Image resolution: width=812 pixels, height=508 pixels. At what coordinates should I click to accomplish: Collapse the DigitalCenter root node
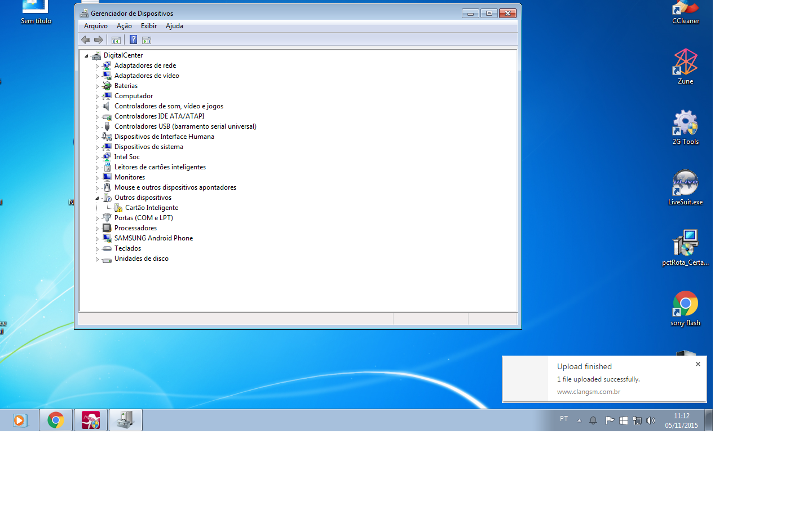tap(86, 56)
